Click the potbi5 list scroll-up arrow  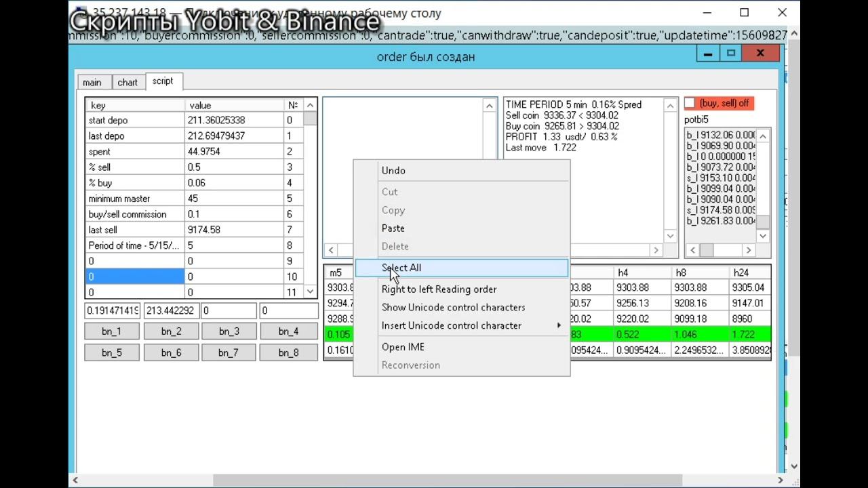[x=763, y=136]
